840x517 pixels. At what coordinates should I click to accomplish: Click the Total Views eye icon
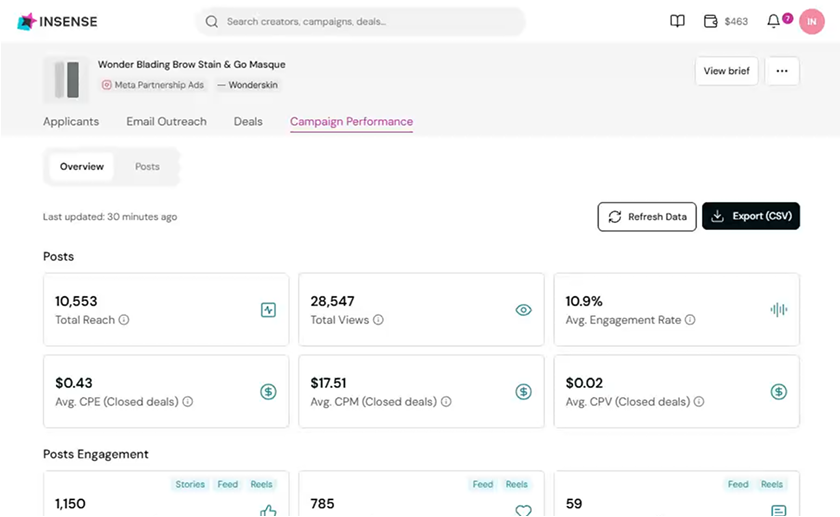pyautogui.click(x=523, y=310)
